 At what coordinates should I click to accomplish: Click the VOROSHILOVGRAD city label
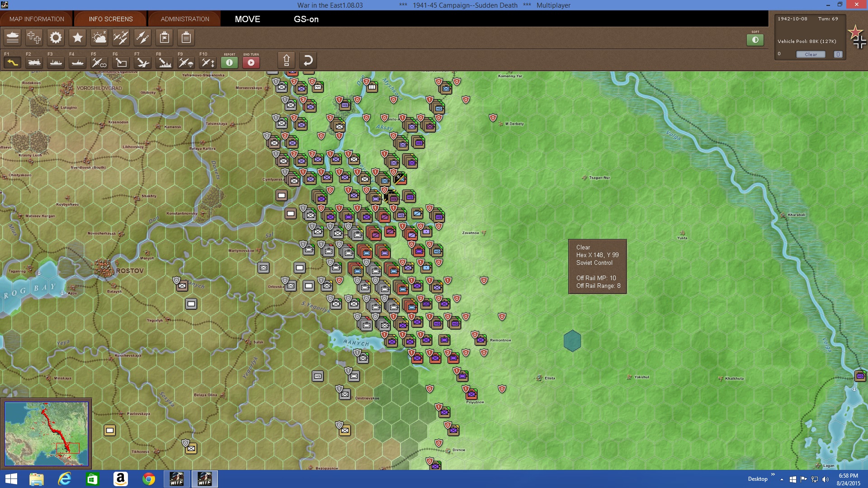click(99, 88)
